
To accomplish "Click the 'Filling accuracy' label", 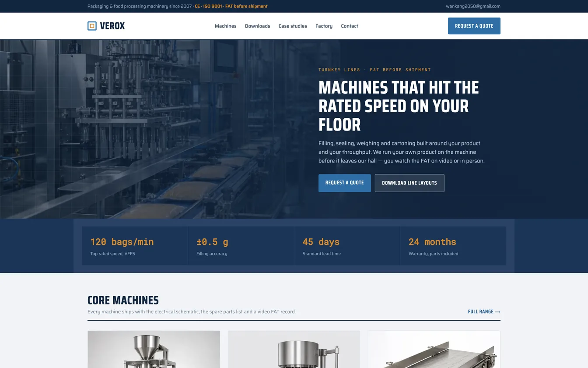I will pyautogui.click(x=212, y=254).
